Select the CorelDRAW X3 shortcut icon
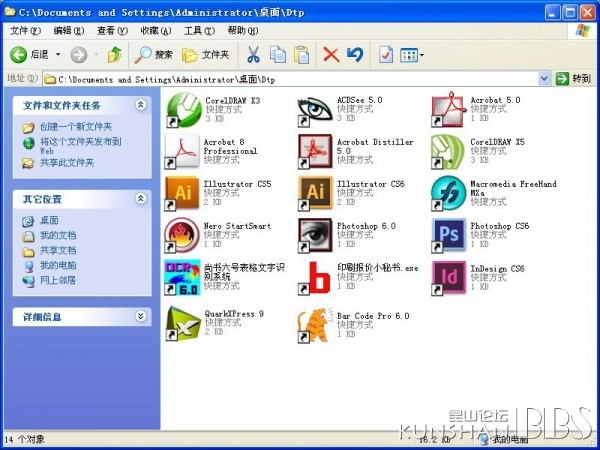 pos(184,110)
